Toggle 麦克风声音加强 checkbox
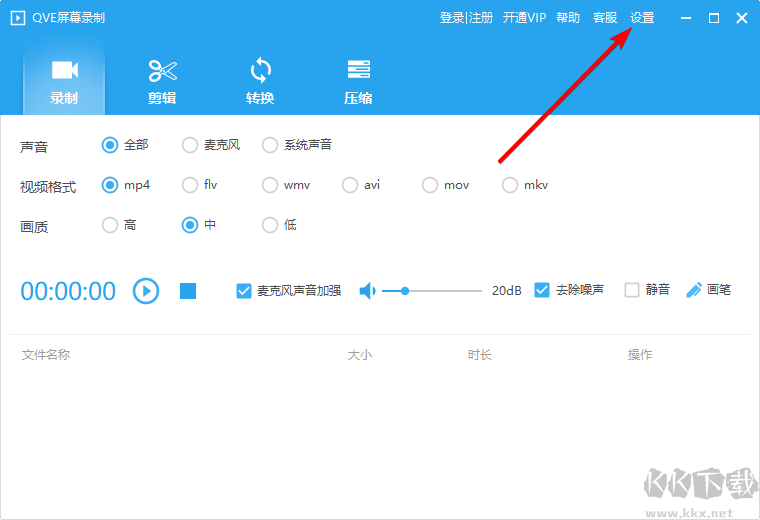 click(244, 291)
